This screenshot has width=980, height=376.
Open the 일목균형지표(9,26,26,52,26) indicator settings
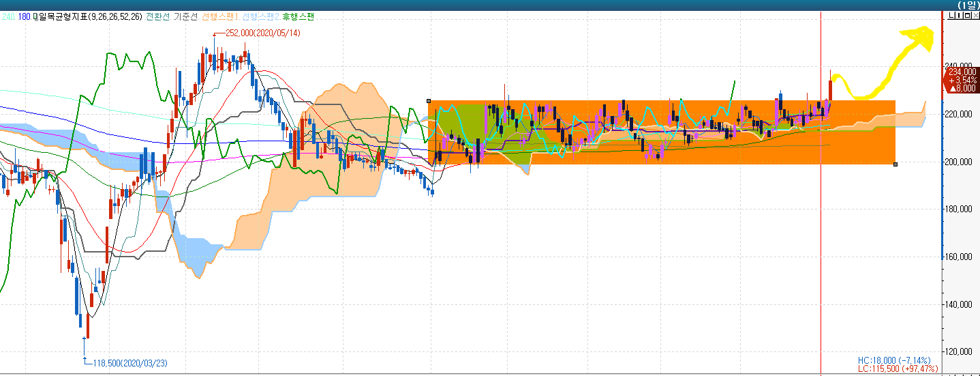pos(90,17)
